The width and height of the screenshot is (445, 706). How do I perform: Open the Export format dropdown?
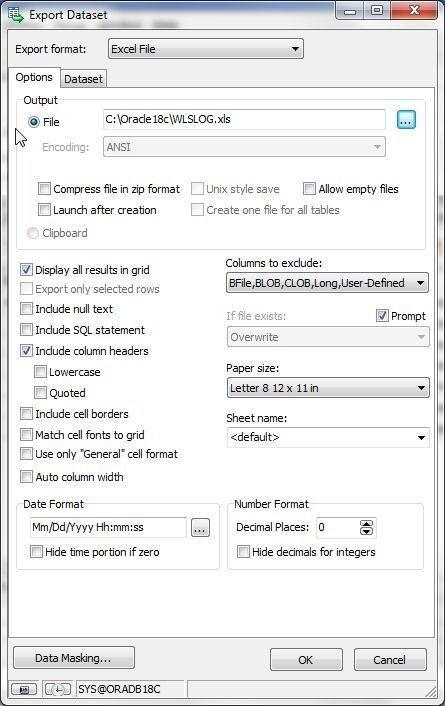pyautogui.click(x=206, y=49)
